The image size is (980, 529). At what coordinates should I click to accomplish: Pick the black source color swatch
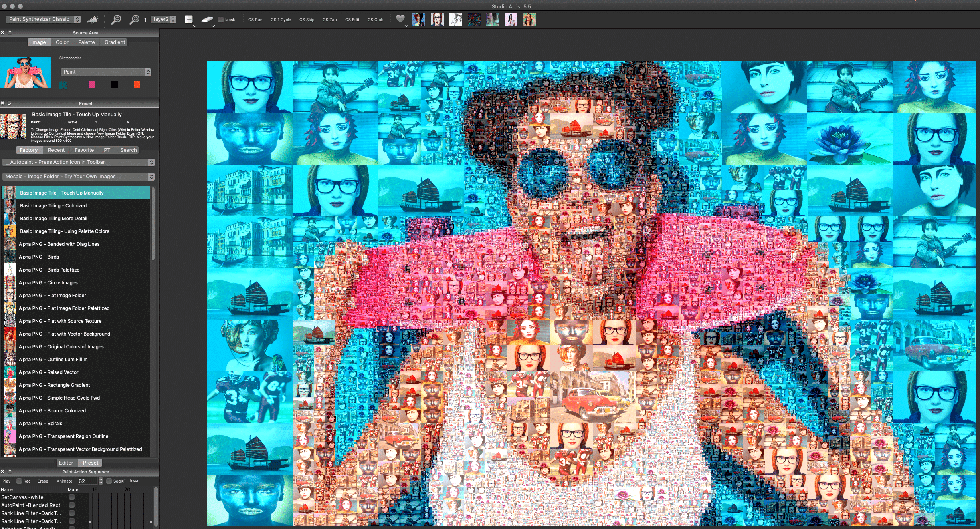click(x=114, y=84)
